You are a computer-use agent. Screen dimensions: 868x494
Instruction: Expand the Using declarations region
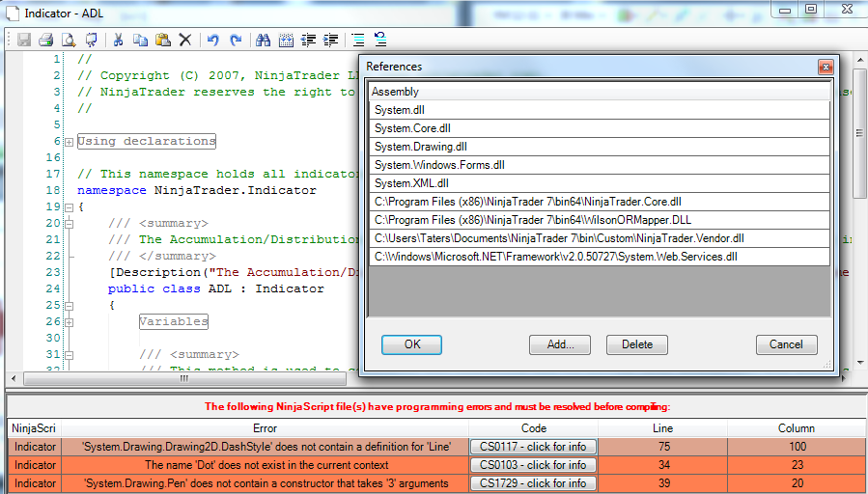[x=70, y=142]
